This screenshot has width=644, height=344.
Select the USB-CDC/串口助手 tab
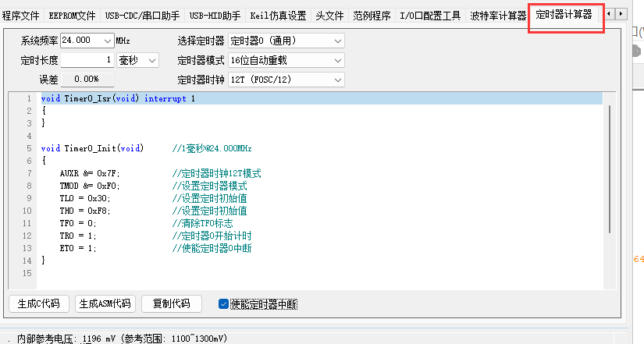143,16
